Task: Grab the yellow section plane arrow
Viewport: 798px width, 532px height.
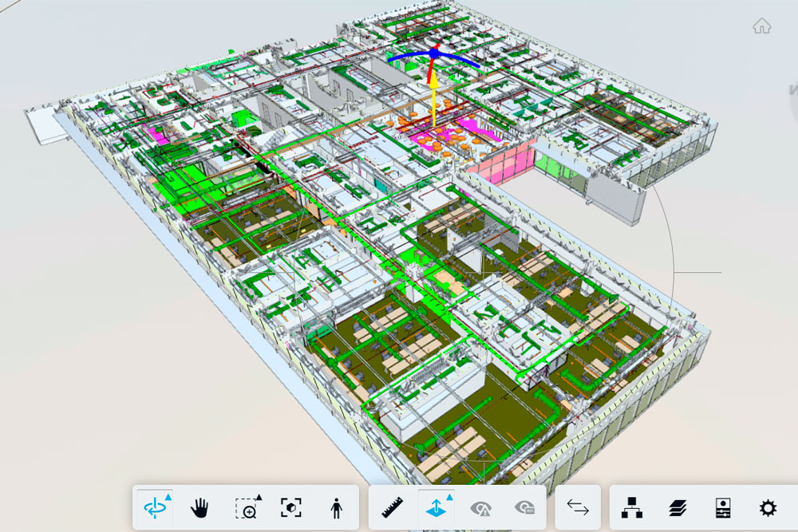Action: pyautogui.click(x=433, y=96)
